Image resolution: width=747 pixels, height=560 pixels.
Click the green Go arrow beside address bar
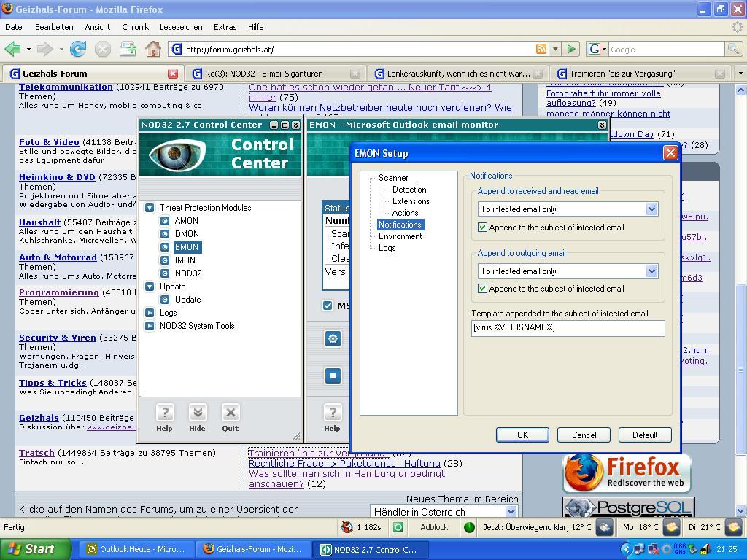(x=570, y=49)
